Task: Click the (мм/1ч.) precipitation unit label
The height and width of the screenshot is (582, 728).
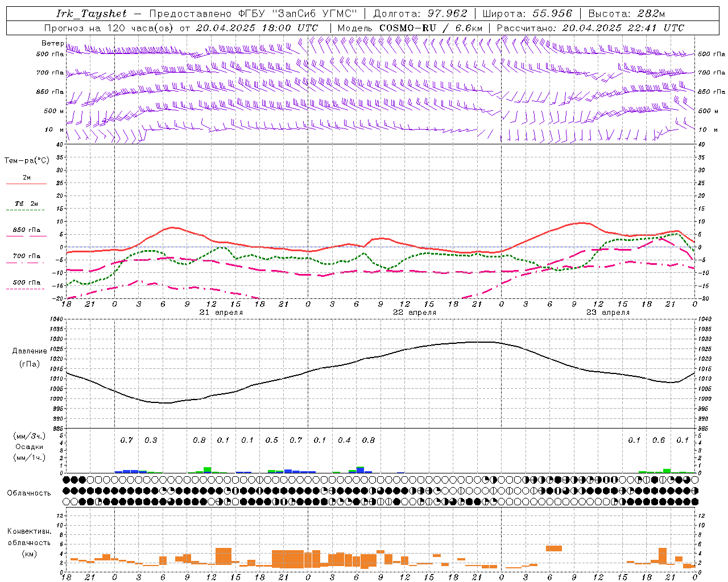Action: pos(30,458)
